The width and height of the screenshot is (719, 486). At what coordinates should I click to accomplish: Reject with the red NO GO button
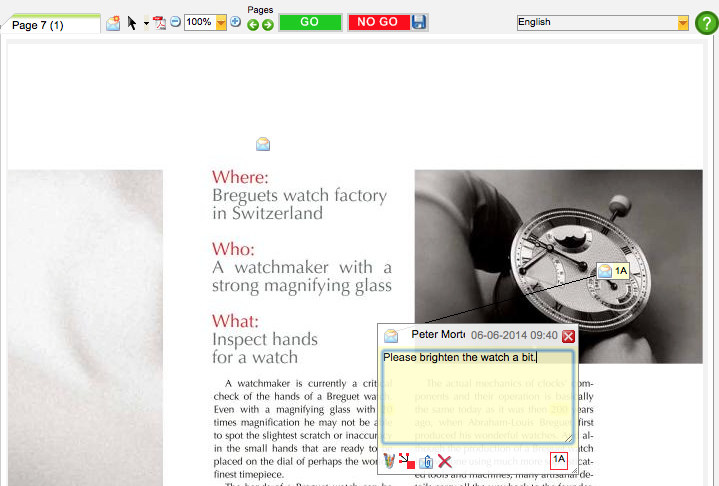[378, 22]
